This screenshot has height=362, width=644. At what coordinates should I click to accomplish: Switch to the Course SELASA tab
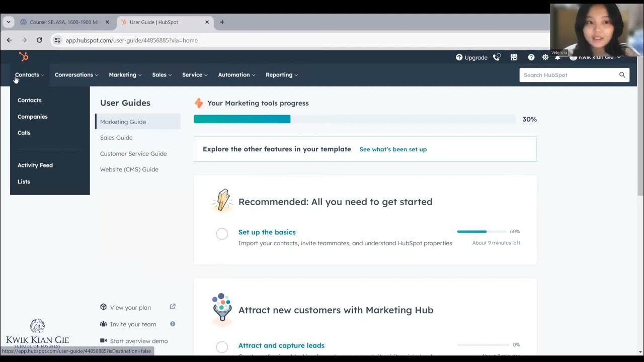coord(64,22)
